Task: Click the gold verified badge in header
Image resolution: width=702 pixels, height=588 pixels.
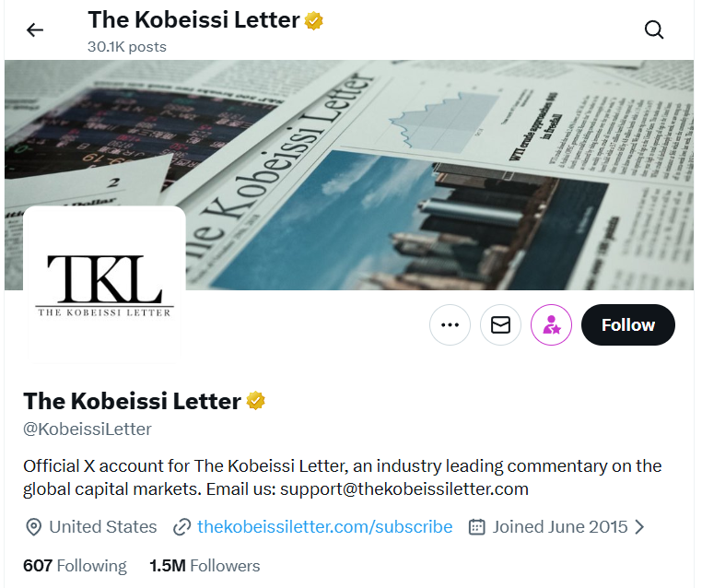Action: [314, 20]
